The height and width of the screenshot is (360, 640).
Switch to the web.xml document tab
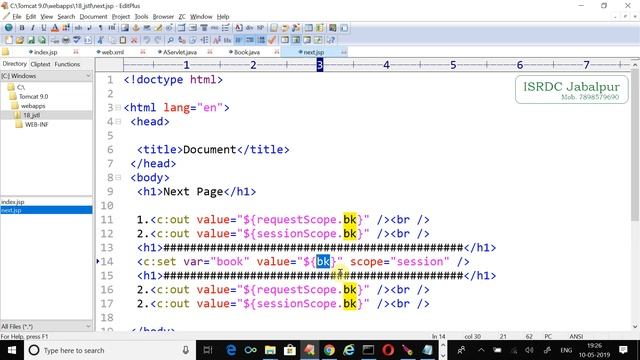[113, 52]
